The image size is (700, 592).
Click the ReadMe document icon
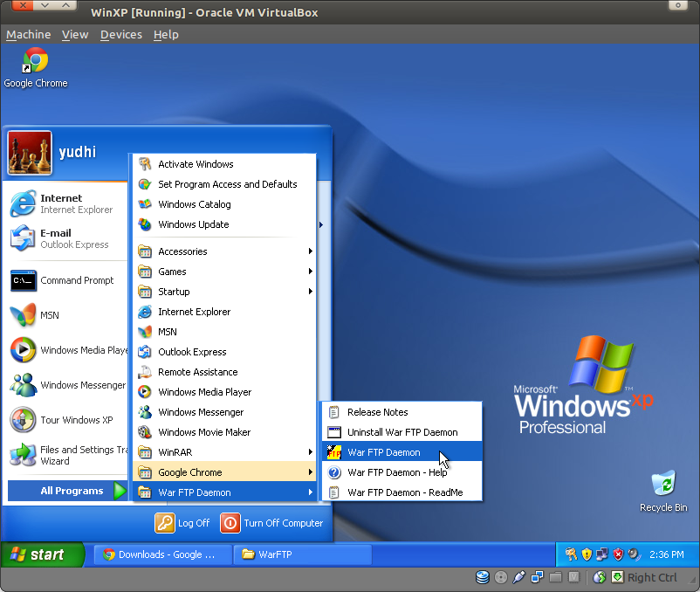334,492
